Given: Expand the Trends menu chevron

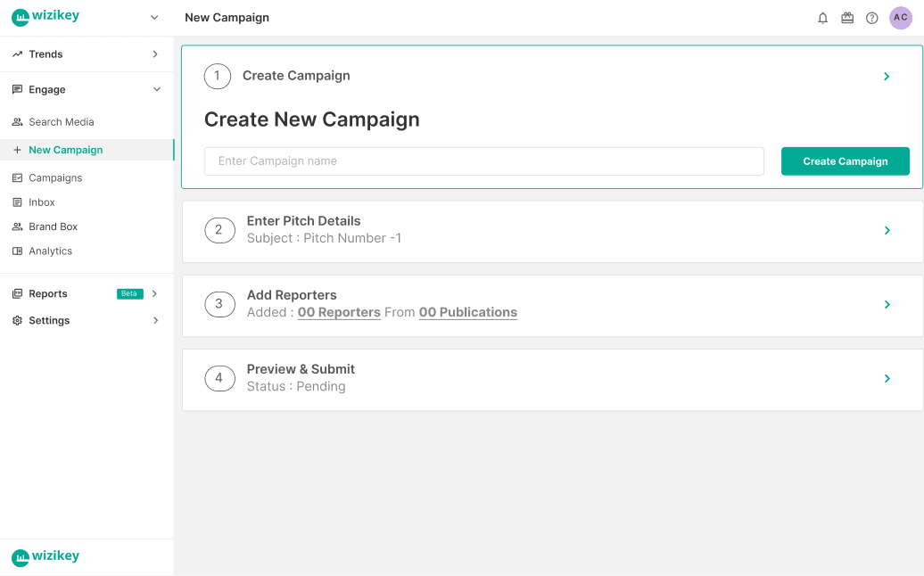Looking at the screenshot, I should (x=155, y=54).
